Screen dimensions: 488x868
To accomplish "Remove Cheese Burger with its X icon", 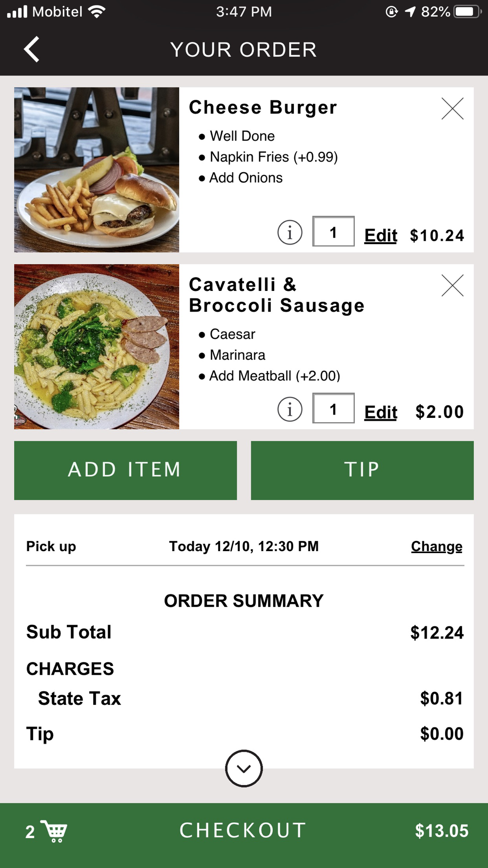I will pyautogui.click(x=452, y=108).
